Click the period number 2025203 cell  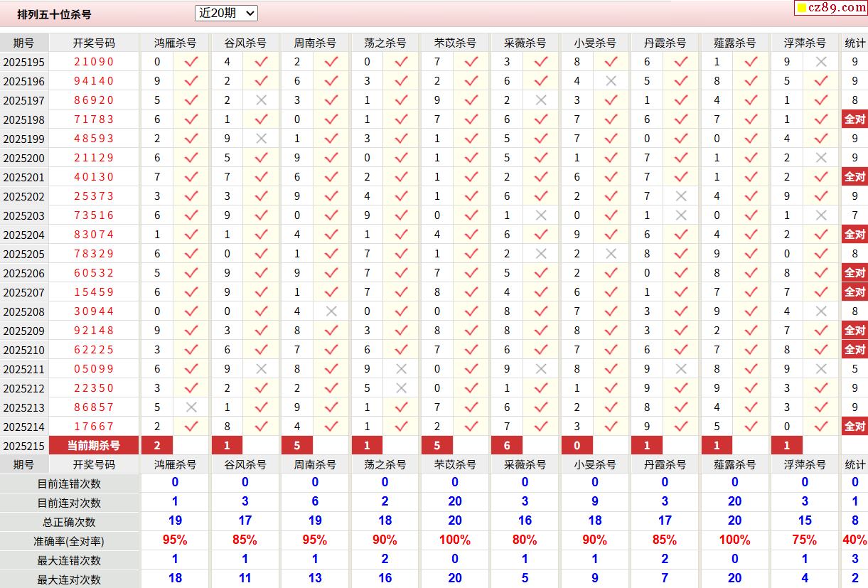[x=24, y=215]
